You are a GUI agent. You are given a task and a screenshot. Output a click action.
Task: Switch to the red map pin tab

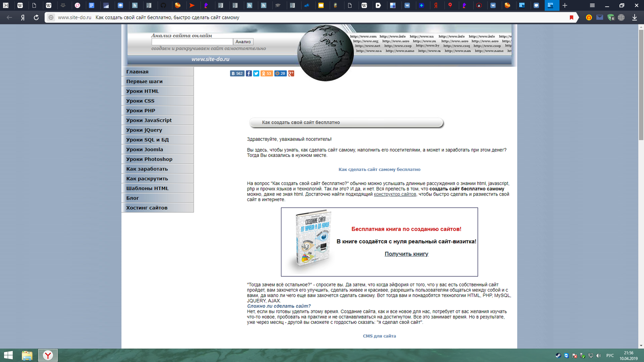(450, 5)
